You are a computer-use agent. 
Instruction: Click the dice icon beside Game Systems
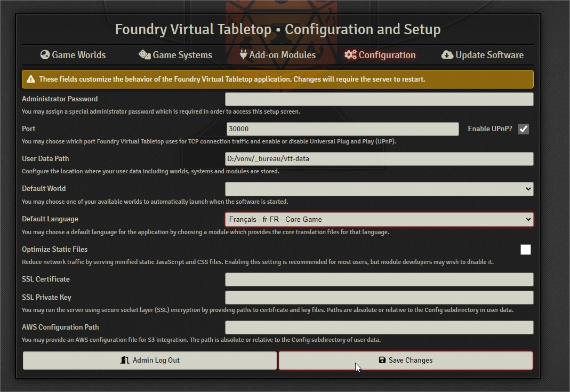(x=144, y=55)
